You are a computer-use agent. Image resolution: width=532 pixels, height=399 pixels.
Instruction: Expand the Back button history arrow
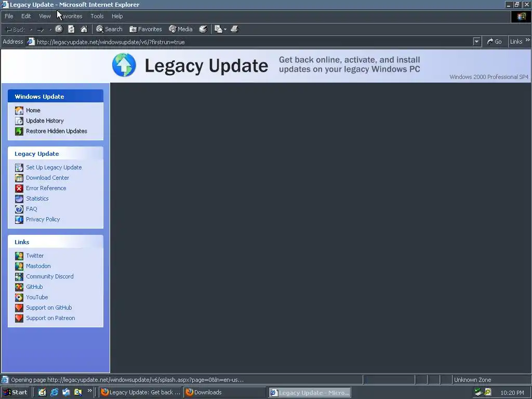(x=31, y=30)
